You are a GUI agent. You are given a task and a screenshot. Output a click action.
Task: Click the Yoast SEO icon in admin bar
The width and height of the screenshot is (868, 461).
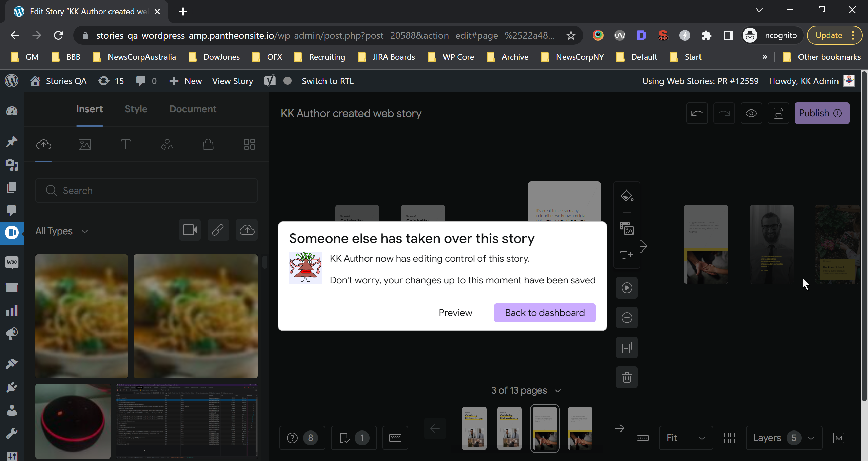point(270,81)
